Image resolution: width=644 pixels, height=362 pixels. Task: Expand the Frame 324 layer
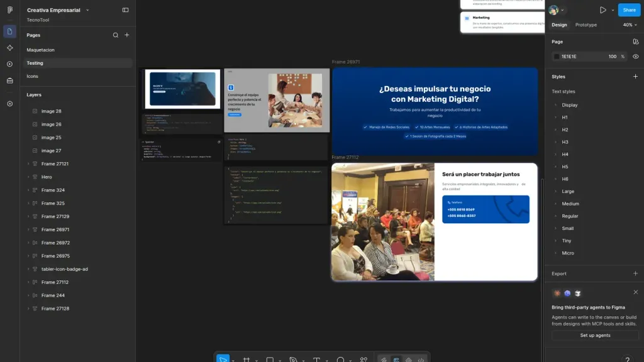[x=28, y=190]
